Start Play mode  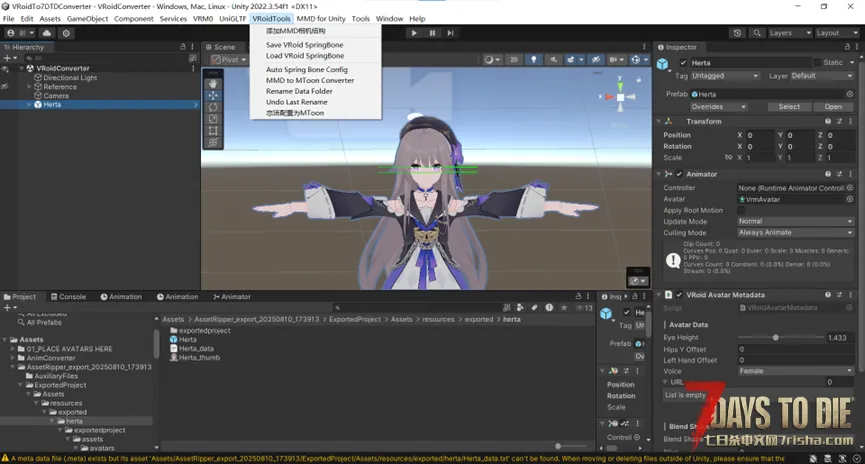coord(414,33)
